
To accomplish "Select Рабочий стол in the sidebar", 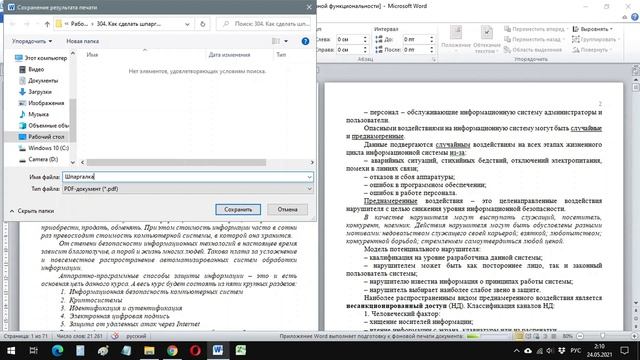I will tap(42, 137).
